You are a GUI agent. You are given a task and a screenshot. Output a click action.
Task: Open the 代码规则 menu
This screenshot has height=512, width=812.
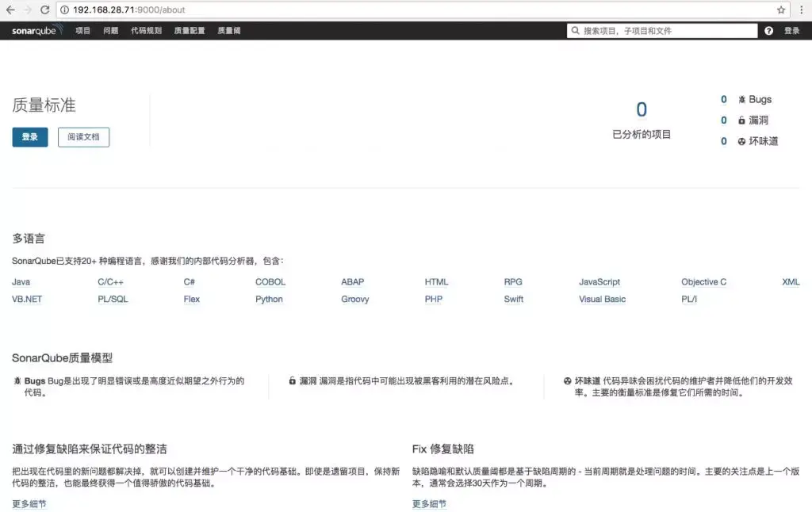(147, 31)
